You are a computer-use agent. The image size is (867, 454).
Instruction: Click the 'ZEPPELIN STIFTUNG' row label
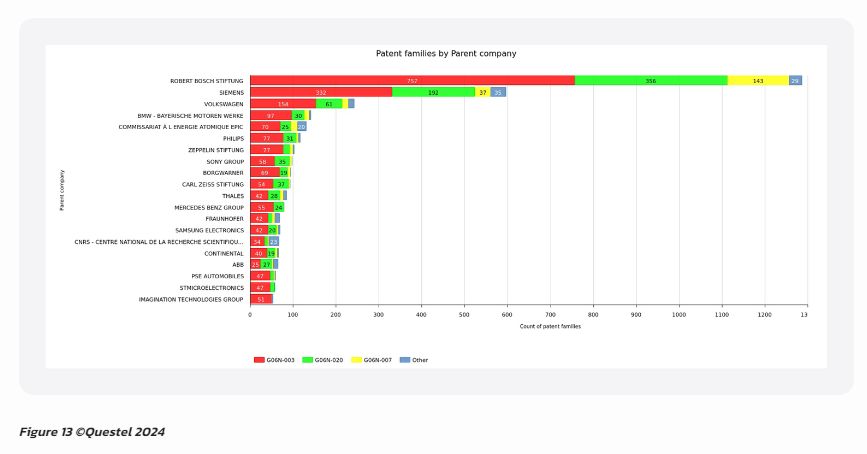coord(216,150)
